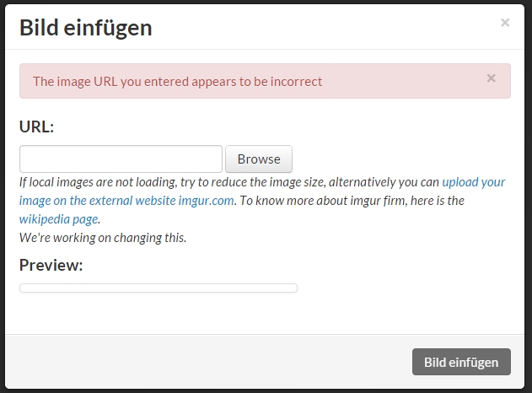Dismiss the incorrect image URL alert
Image resolution: width=532 pixels, height=393 pixels.
point(492,78)
